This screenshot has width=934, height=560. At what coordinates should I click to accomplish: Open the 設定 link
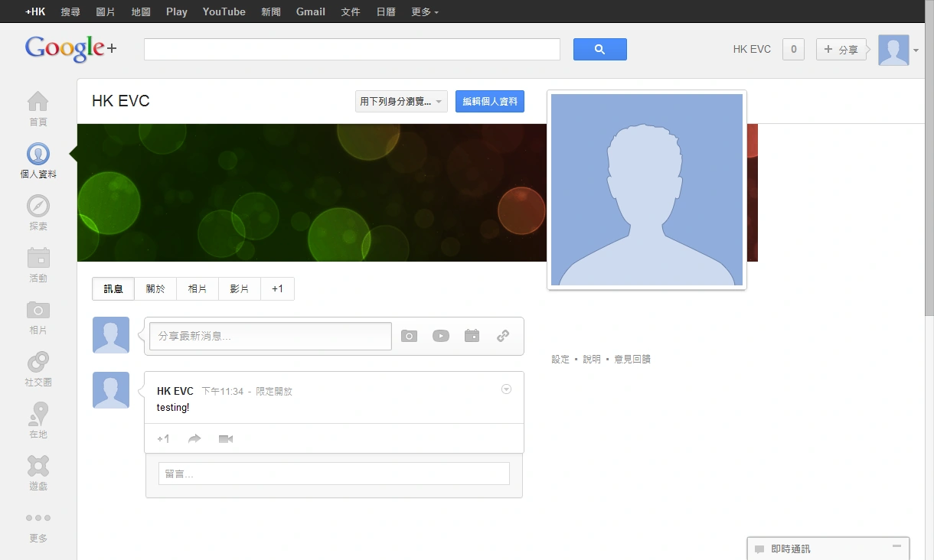[x=560, y=360]
